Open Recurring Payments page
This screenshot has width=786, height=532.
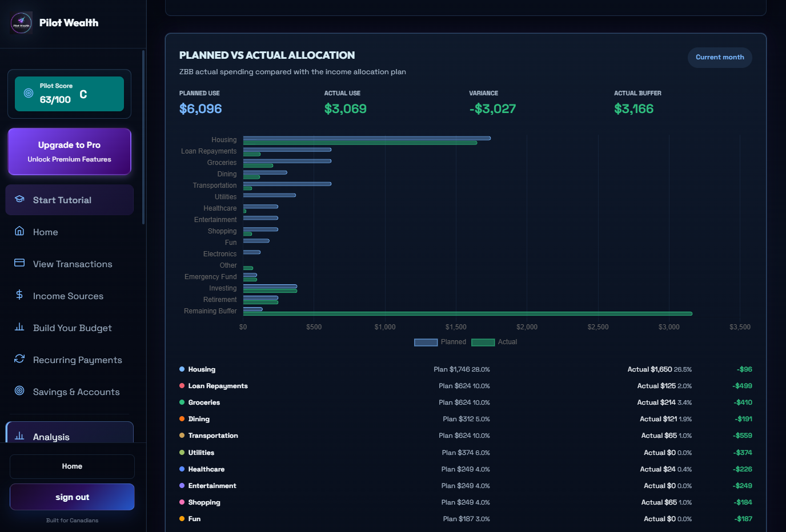click(x=70, y=360)
